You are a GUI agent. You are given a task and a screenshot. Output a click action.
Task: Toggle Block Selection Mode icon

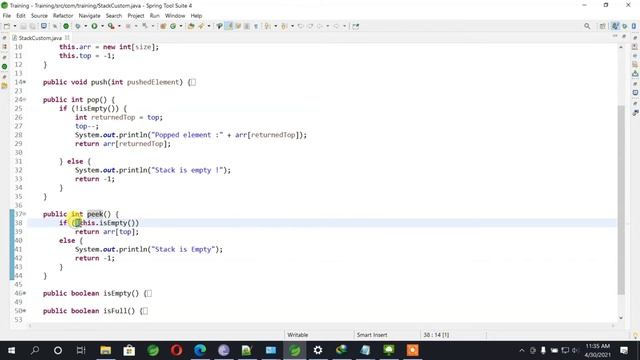[247, 26]
